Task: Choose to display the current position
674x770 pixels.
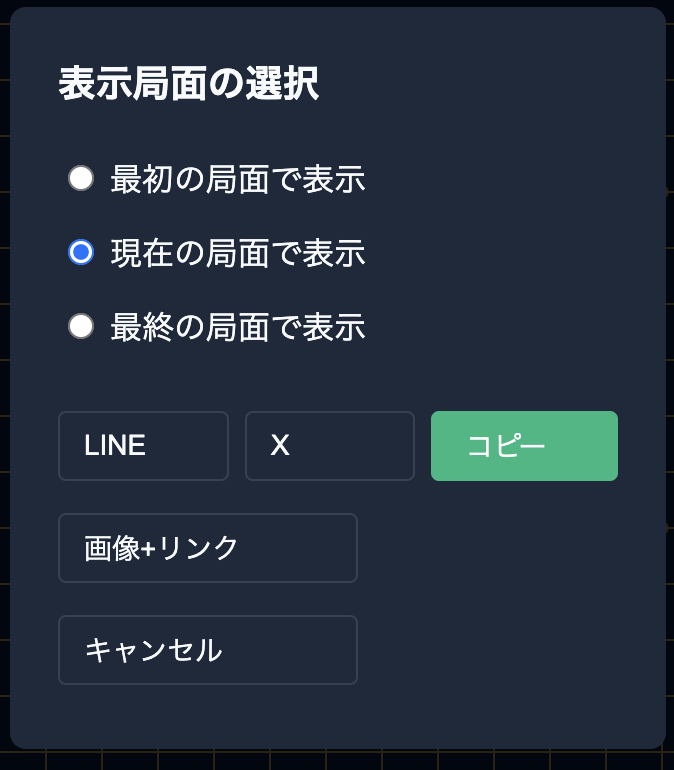Action: coord(81,252)
